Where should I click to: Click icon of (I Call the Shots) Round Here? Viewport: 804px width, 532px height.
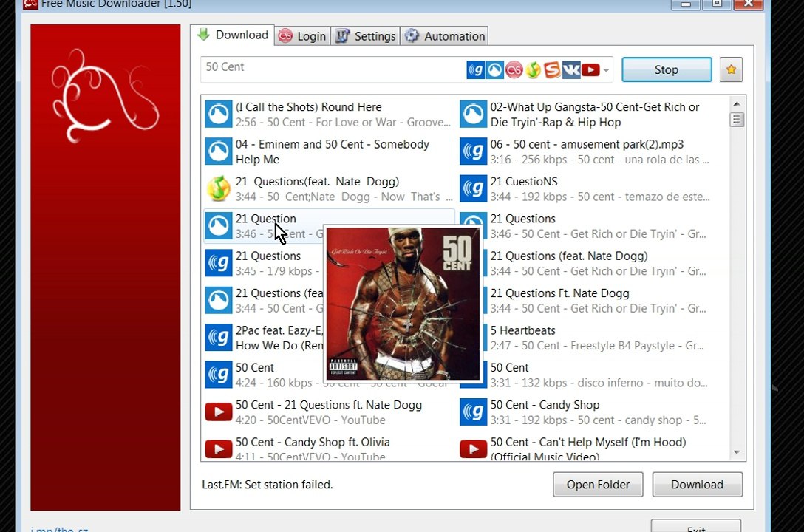pyautogui.click(x=219, y=115)
